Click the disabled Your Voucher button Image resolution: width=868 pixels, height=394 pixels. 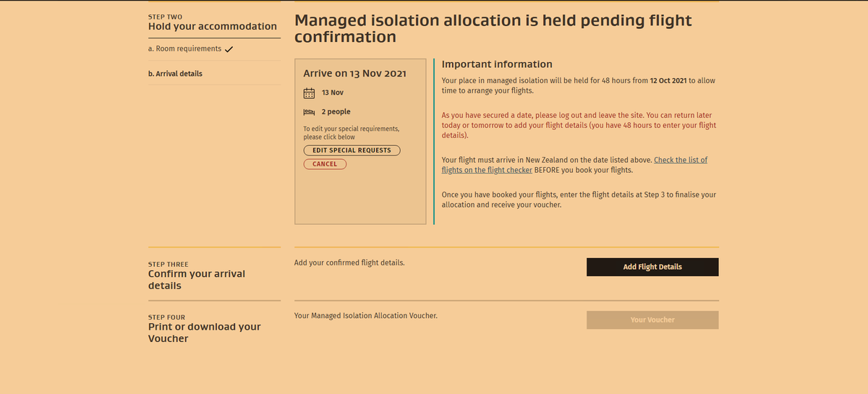click(652, 320)
